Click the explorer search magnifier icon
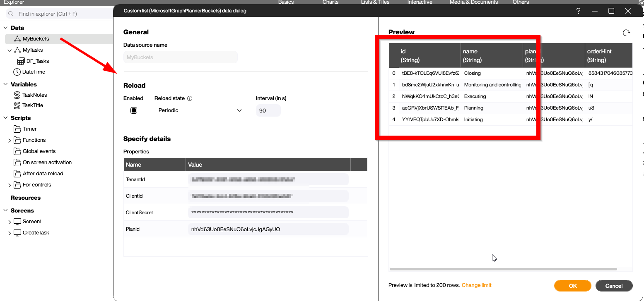This screenshot has height=301, width=644. (12, 14)
